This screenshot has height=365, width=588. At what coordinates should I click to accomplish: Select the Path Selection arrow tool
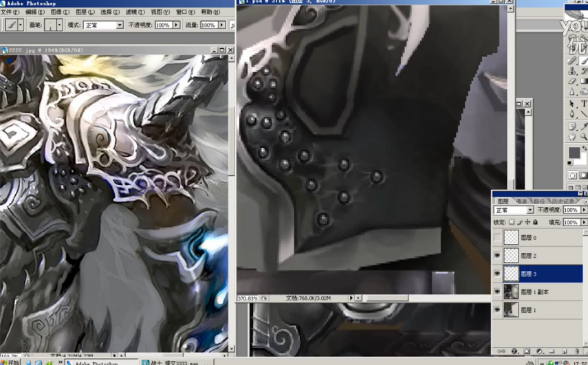click(572, 104)
